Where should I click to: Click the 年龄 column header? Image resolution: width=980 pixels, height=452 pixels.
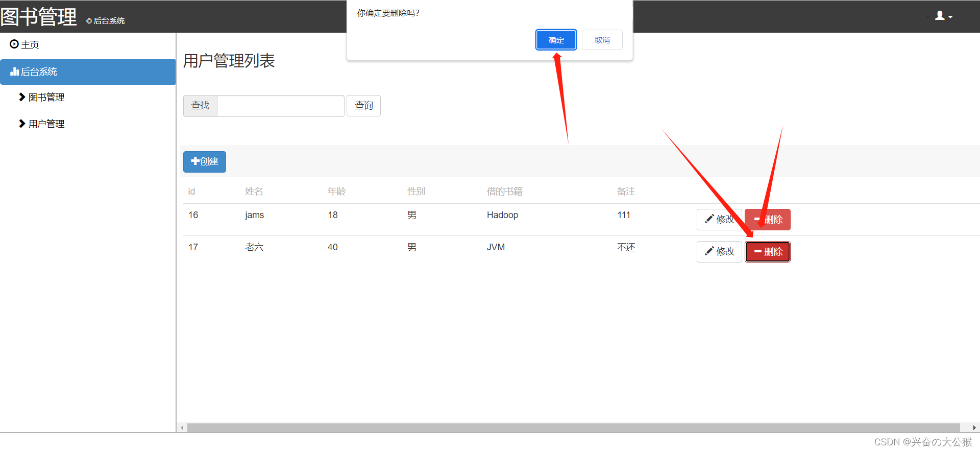[337, 192]
